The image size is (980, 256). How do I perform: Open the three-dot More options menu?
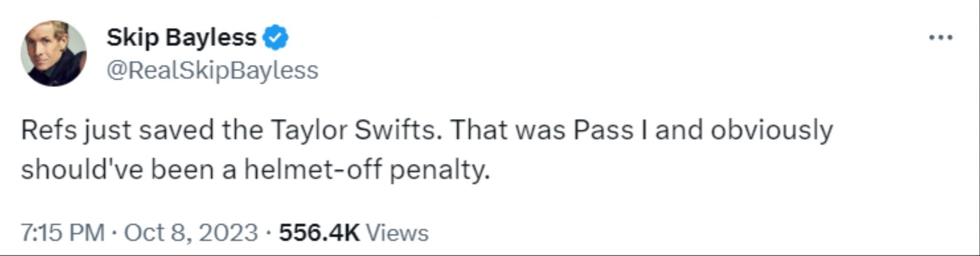pos(940,38)
